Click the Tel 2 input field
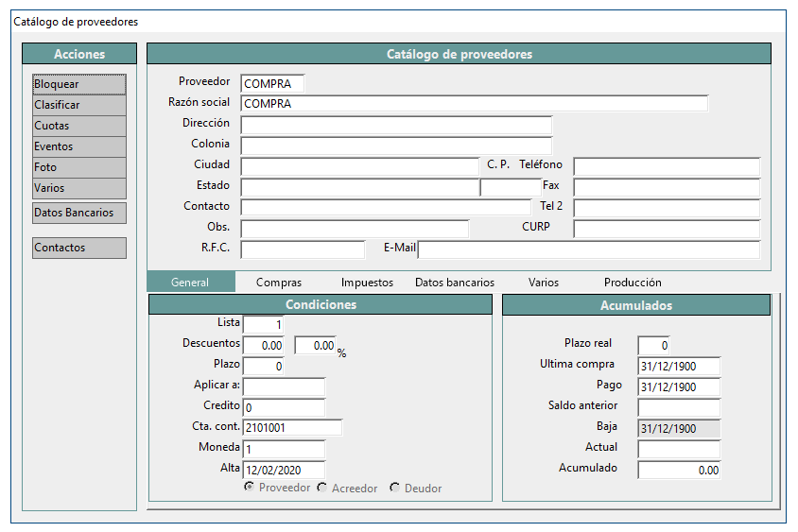Screen dimensions: 798x532 point(667,209)
